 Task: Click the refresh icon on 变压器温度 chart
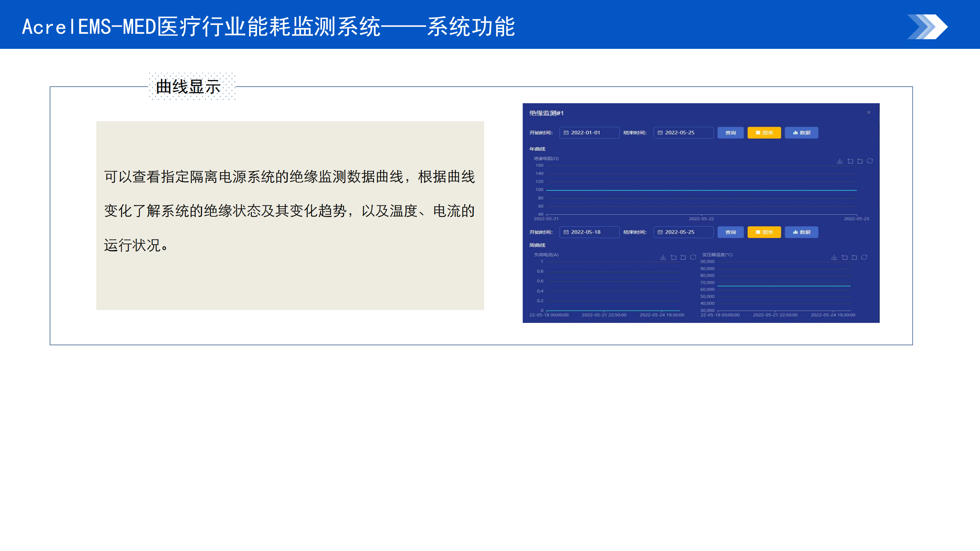click(x=864, y=258)
